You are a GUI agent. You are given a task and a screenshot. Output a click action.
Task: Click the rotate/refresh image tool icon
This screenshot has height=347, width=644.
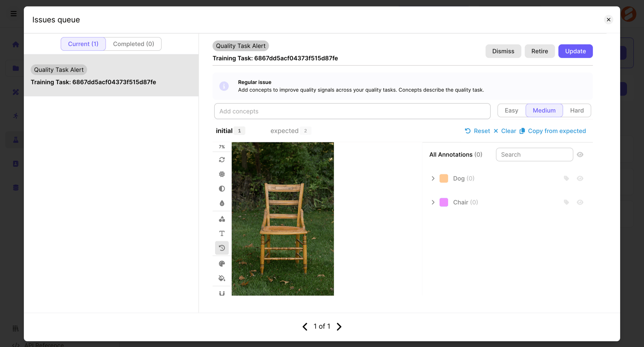[222, 160]
